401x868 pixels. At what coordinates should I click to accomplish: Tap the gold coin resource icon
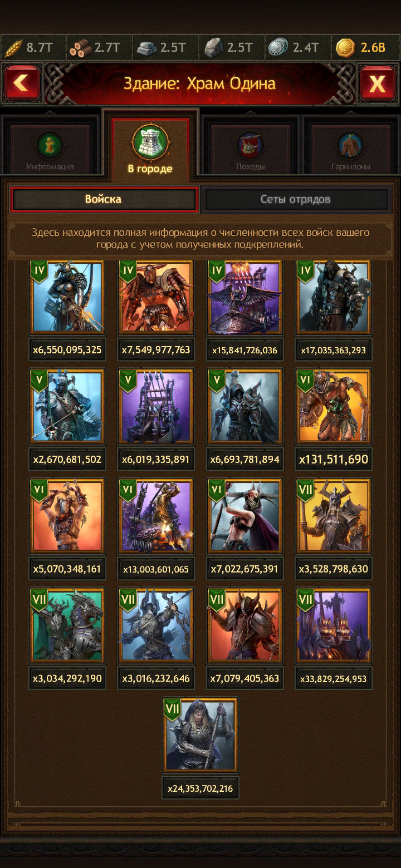coord(346,48)
